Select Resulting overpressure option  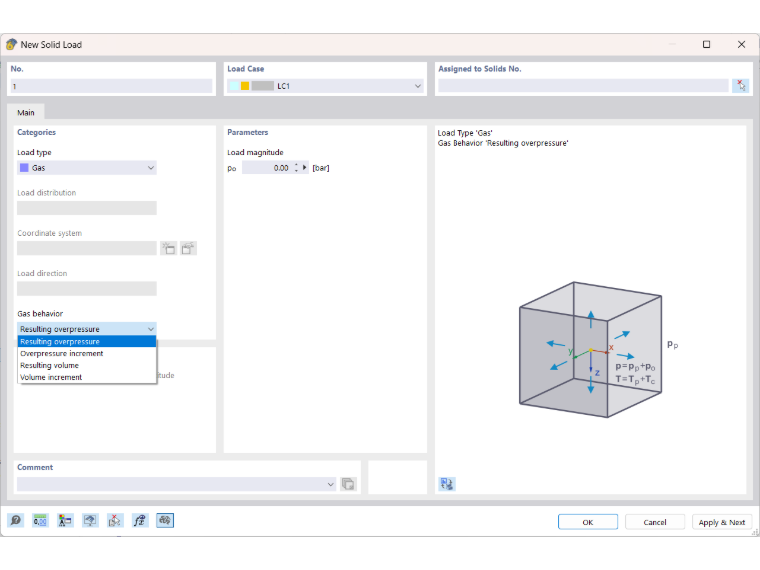[87, 341]
